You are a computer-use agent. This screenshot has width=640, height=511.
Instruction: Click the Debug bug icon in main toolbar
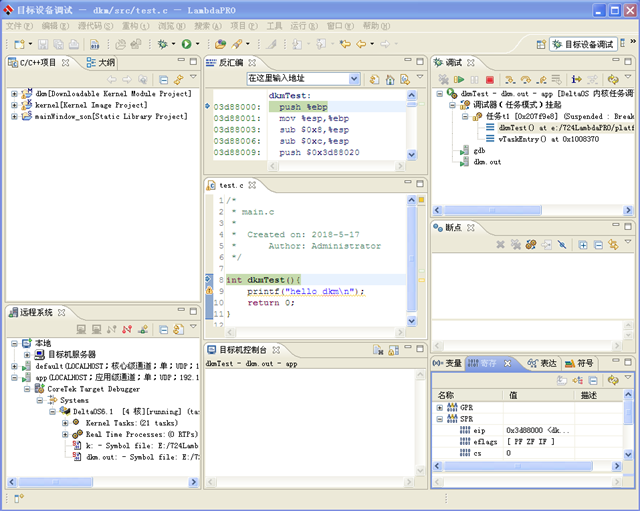tap(161, 44)
